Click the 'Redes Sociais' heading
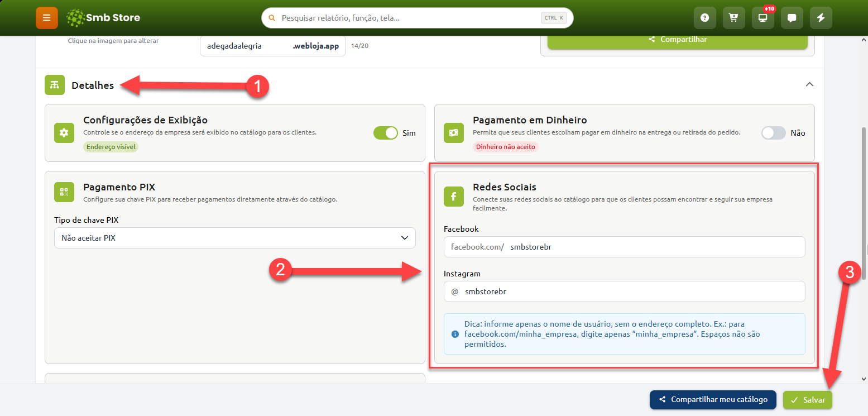 coord(505,187)
